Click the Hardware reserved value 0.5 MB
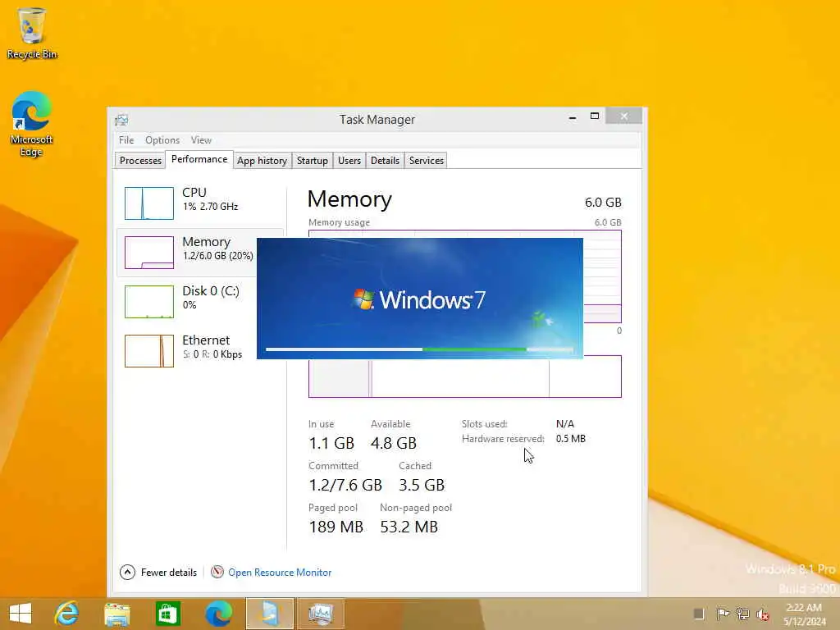The height and width of the screenshot is (630, 840). click(x=571, y=439)
